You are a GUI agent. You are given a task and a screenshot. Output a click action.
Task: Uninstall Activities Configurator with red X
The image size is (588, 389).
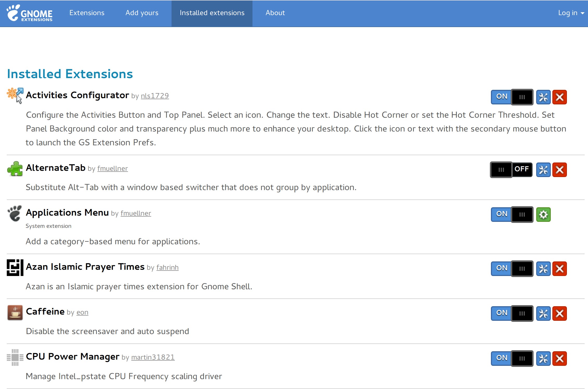(x=559, y=97)
